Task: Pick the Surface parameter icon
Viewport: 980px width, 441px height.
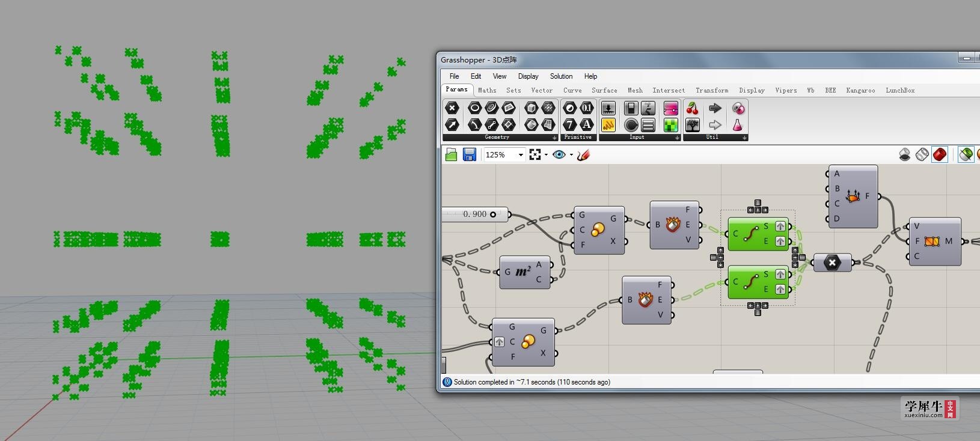Action: click(x=548, y=125)
